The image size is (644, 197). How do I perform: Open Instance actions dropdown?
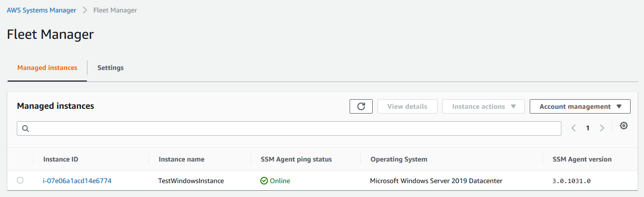[x=484, y=106]
